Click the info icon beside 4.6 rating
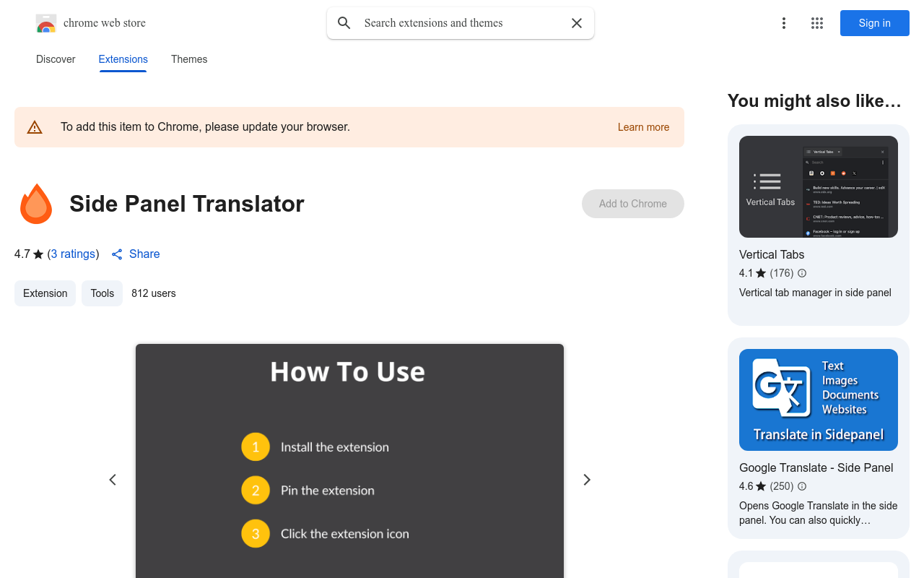Screen dimensions: 924x578 pos(802,486)
